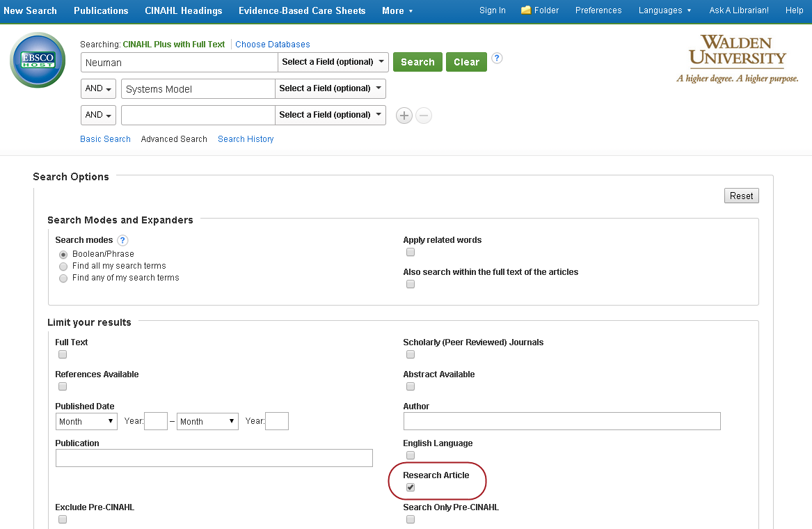The height and width of the screenshot is (529, 812).
Task: Check the References Available limiter
Action: (63, 387)
